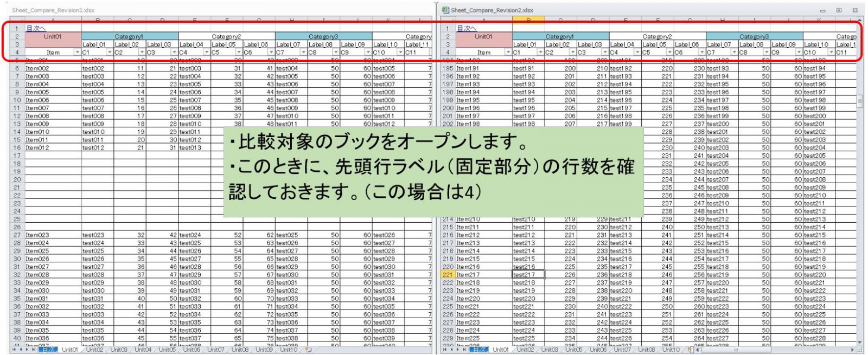
Task: Open C1 filter dropdown in Revision3 window
Action: [110, 53]
